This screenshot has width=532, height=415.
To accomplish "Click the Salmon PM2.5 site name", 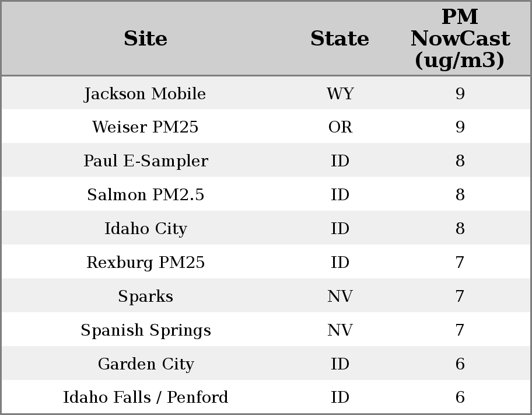I will 145,195.
